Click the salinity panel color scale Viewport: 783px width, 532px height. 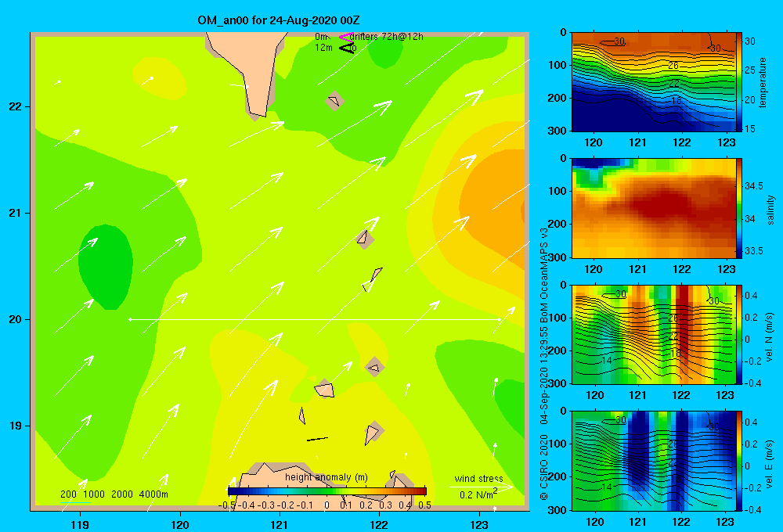pos(739,208)
